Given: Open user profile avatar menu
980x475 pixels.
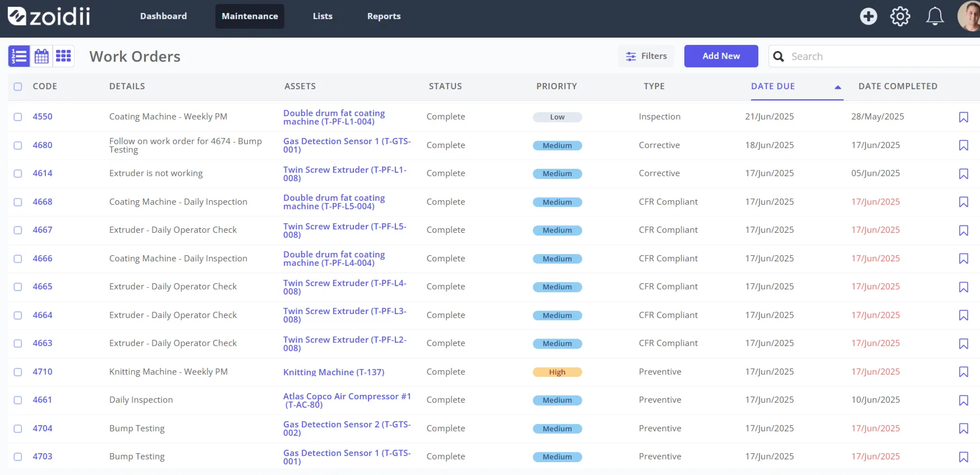Looking at the screenshot, I should click(x=970, y=16).
